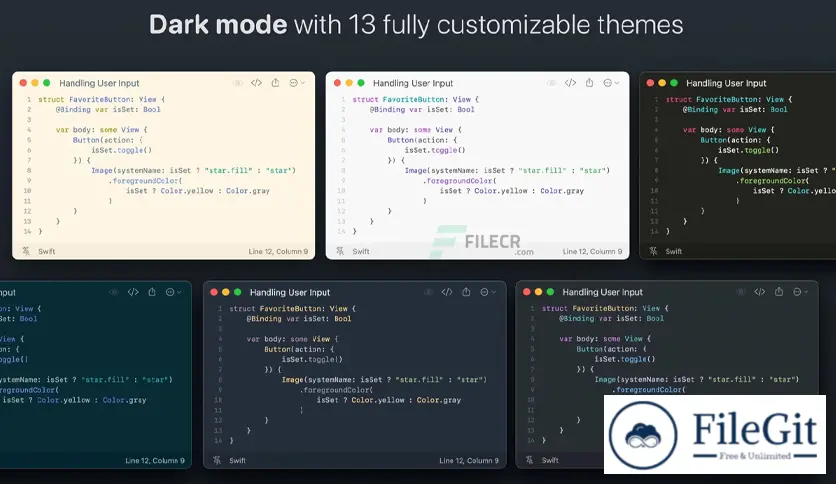
Task: Click code brackets icon in navy bottom-middle window
Action: pos(447,292)
